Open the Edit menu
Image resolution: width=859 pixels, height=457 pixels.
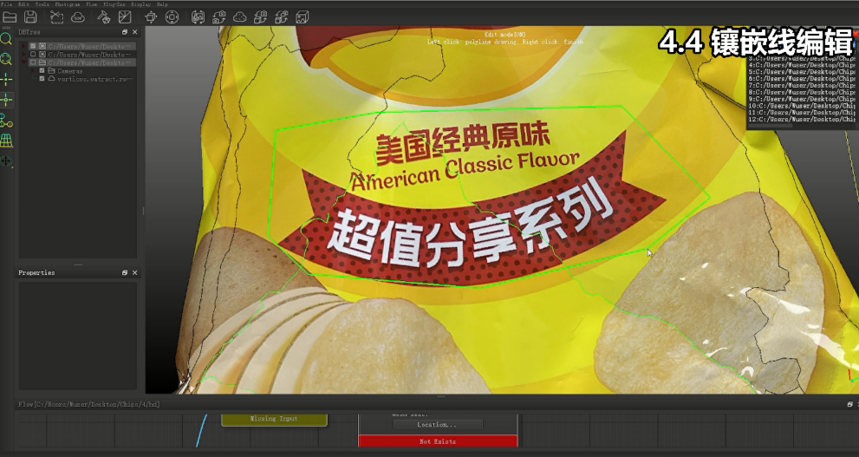[24, 4]
